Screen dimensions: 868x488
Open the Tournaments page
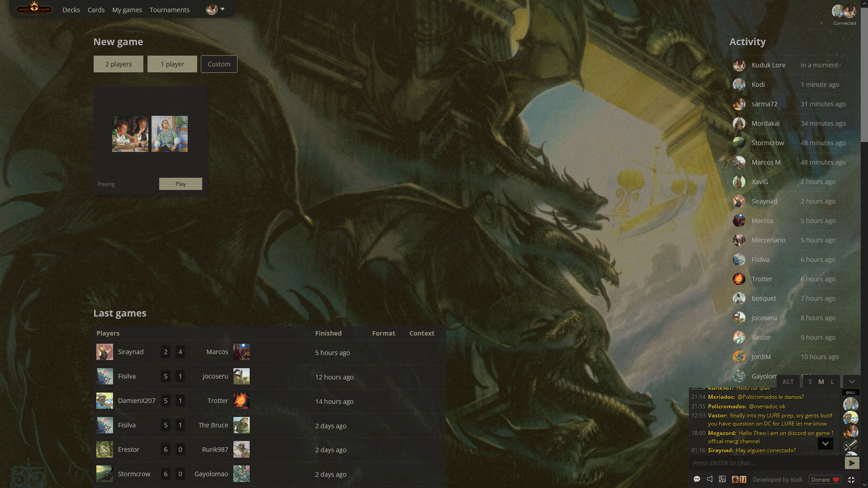[x=170, y=9]
